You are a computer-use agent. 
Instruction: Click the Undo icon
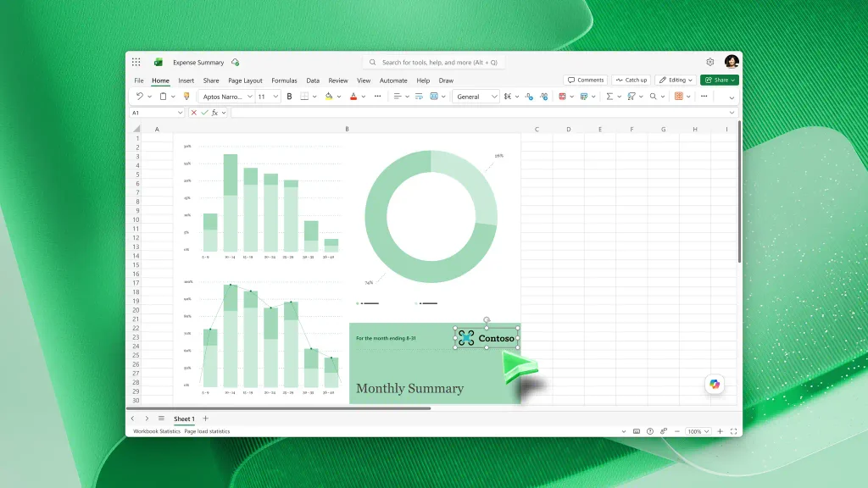[140, 97]
